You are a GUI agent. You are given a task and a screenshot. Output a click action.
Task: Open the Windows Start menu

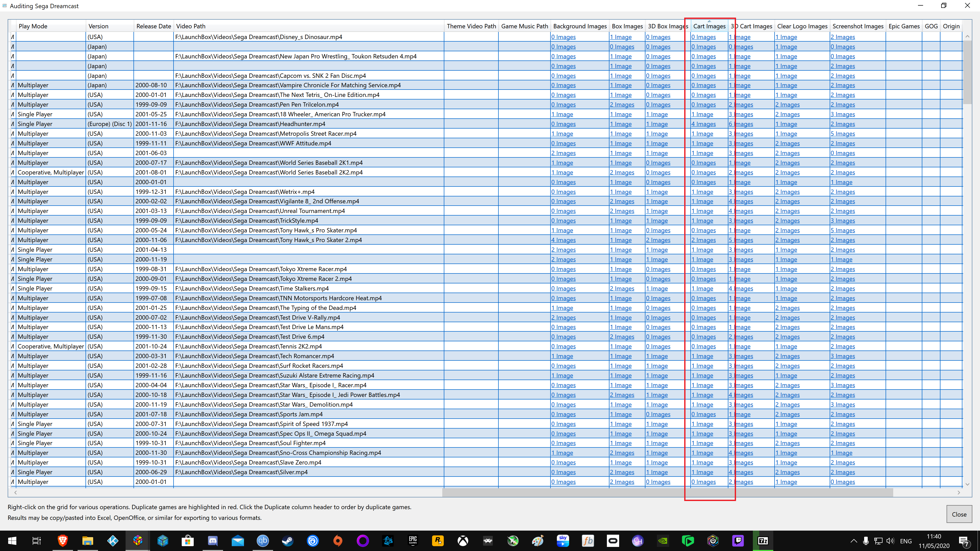click(x=12, y=541)
